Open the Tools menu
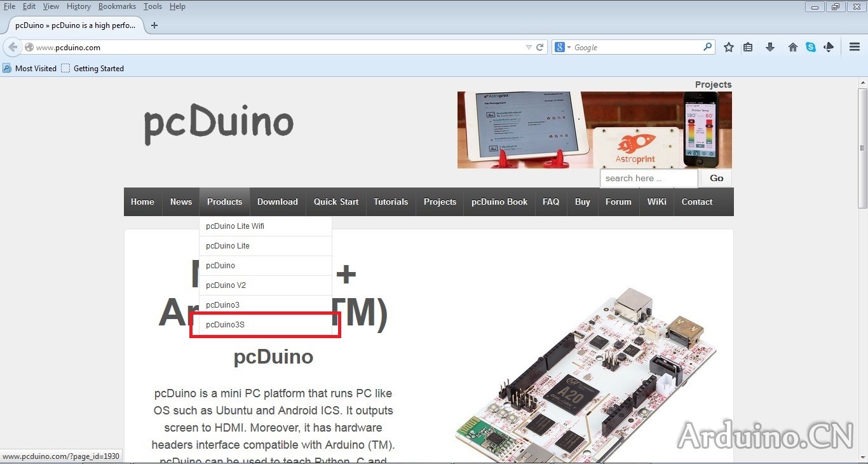 pos(153,6)
